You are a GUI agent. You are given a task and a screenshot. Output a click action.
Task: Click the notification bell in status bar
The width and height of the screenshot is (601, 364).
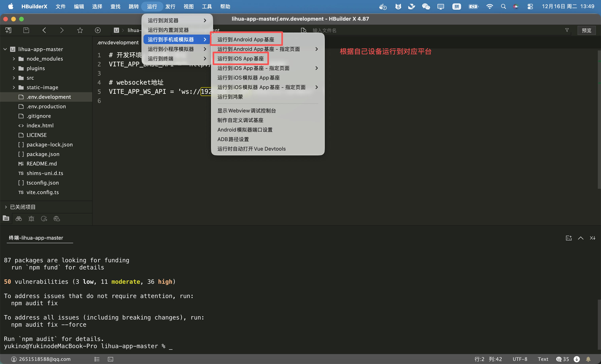coord(588,359)
